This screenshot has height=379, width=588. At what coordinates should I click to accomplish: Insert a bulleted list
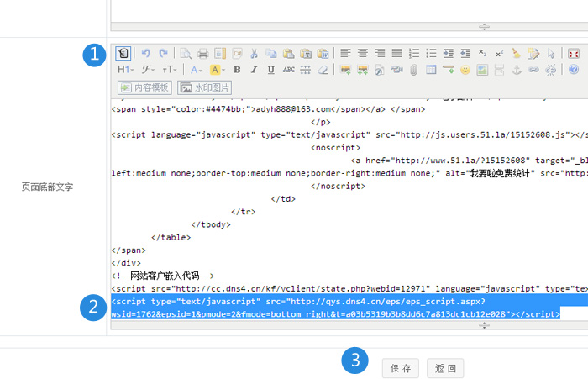pyautogui.click(x=431, y=53)
